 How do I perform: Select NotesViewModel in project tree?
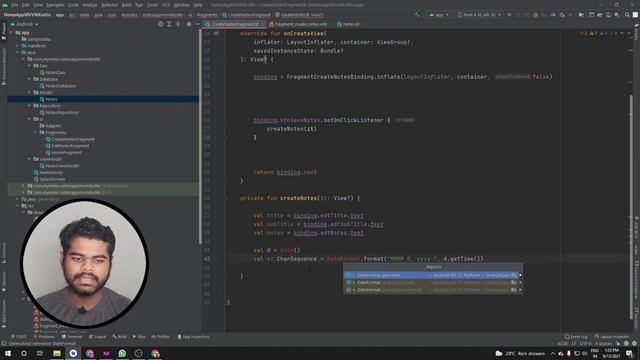pyautogui.click(x=60, y=166)
